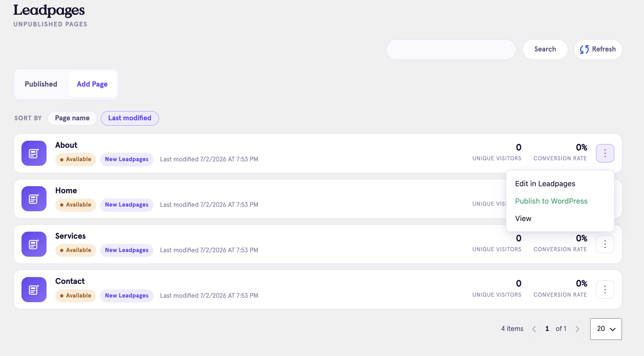
Task: Click the Search button
Action: (545, 49)
